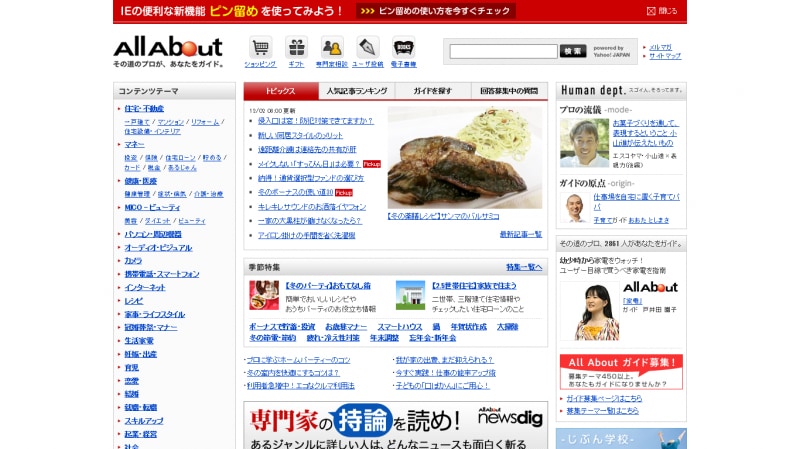Open the メルマガ link
800x449 pixels.
[660, 47]
